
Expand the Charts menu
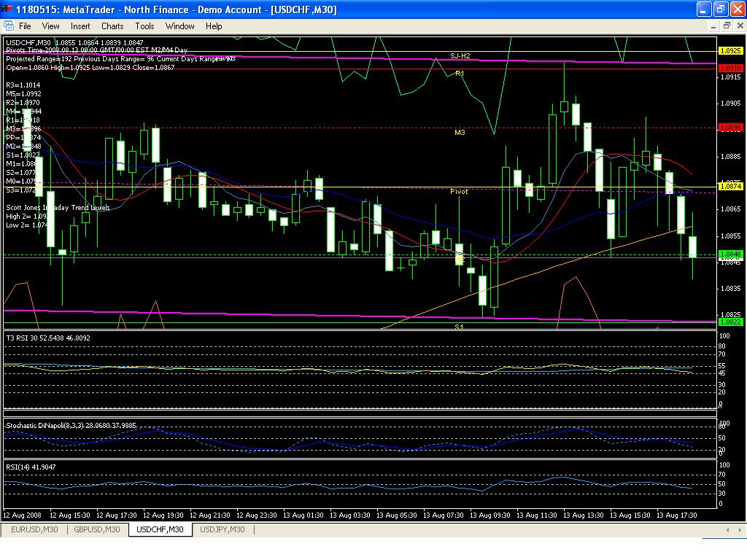pos(112,26)
